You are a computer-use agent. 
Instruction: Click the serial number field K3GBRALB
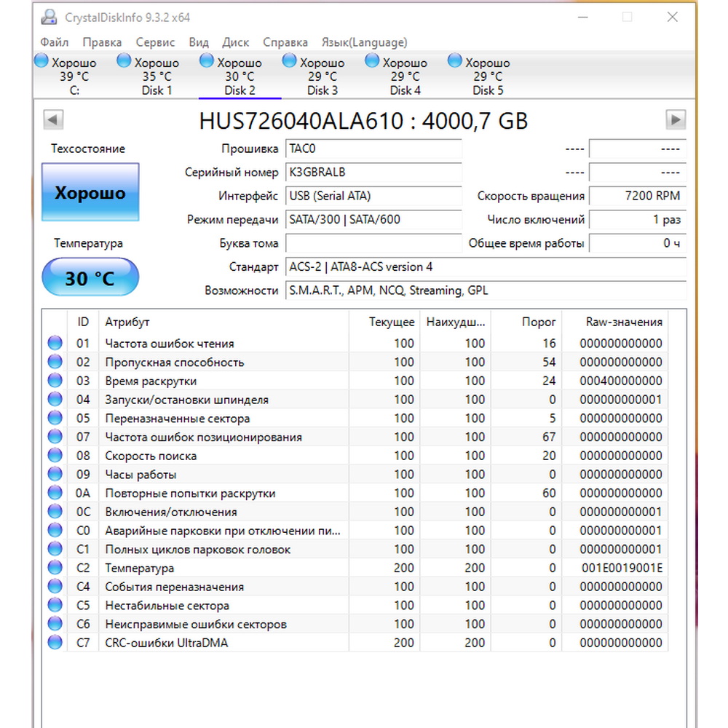coord(373,173)
